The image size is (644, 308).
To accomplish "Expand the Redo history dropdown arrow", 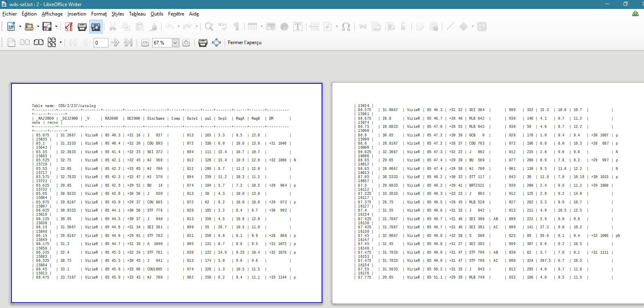I will [196, 27].
